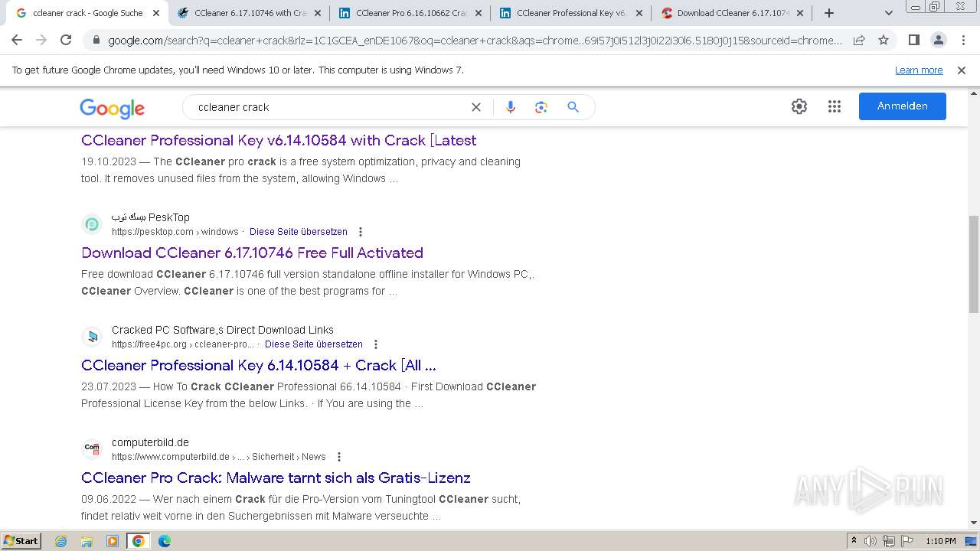The width and height of the screenshot is (980, 551).
Task: Click the computerbild.de site name
Action: pos(150,442)
